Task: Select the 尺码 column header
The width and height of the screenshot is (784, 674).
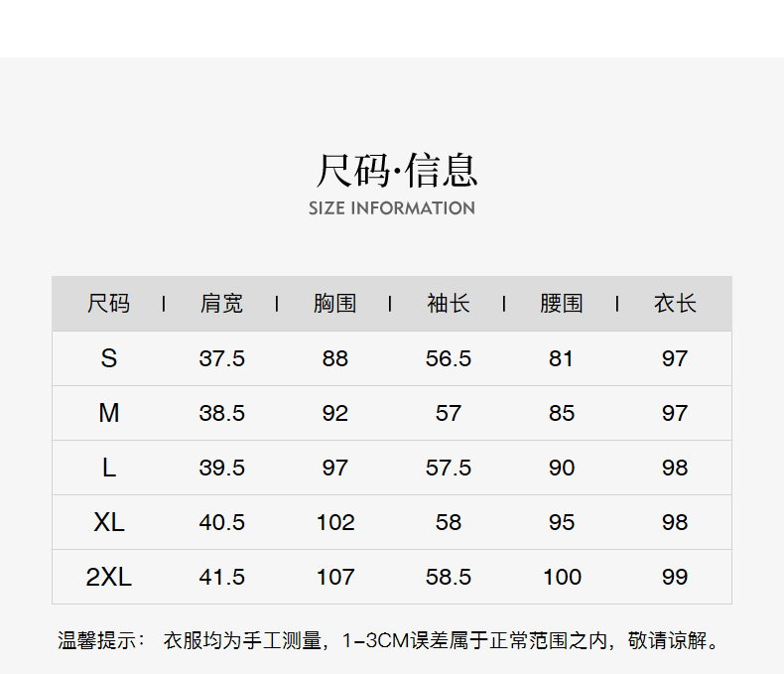Action: click(x=108, y=304)
